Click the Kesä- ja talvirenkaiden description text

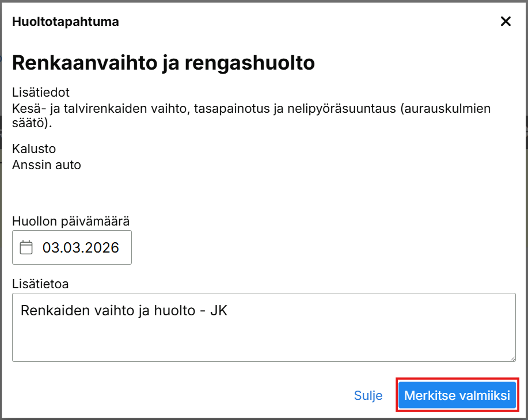point(251,108)
